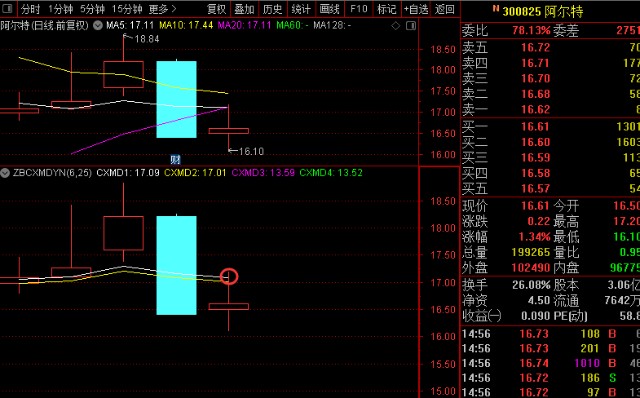Select the 14:56 16.72 trade with volume 97
Image resolution: width=640 pixels, height=398 pixels.
click(550, 392)
